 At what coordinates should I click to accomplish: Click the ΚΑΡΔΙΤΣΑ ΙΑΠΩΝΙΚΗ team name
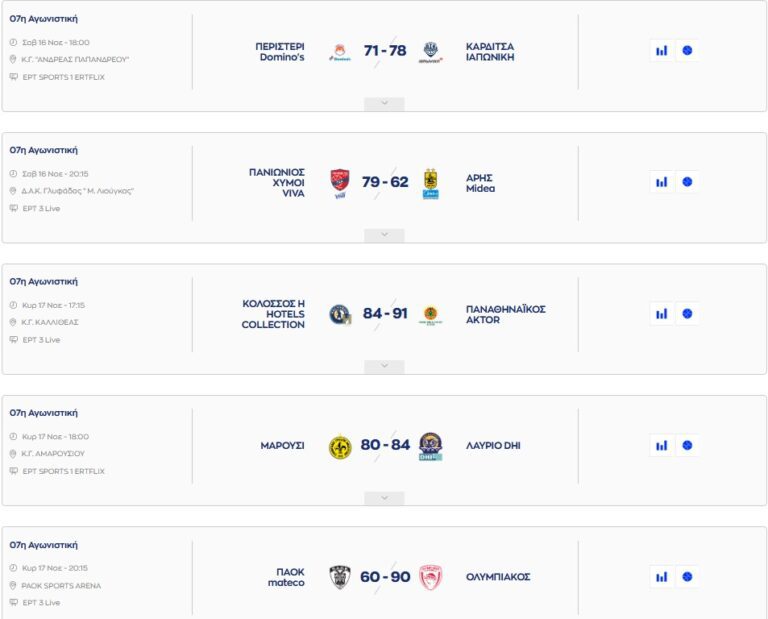pyautogui.click(x=490, y=51)
